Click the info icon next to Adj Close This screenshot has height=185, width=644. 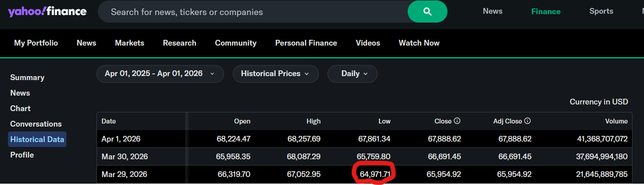527,121
